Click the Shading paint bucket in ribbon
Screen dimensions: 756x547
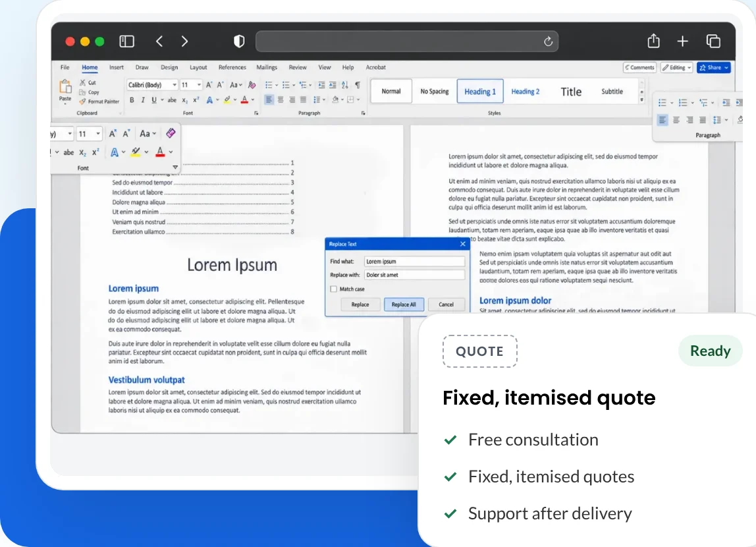coord(335,100)
